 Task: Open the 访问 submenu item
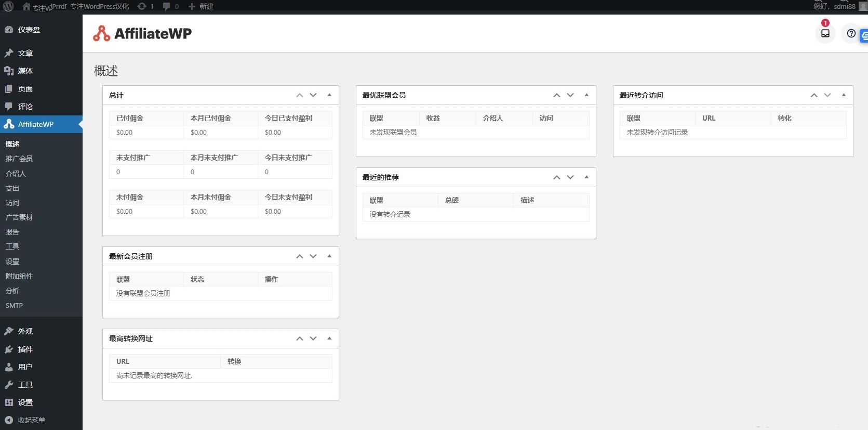[12, 203]
